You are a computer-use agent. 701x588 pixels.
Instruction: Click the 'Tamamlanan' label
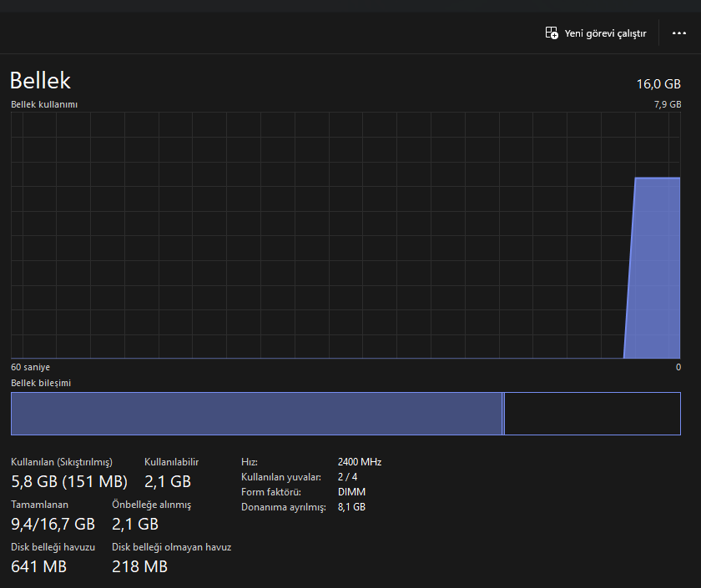coord(39,505)
